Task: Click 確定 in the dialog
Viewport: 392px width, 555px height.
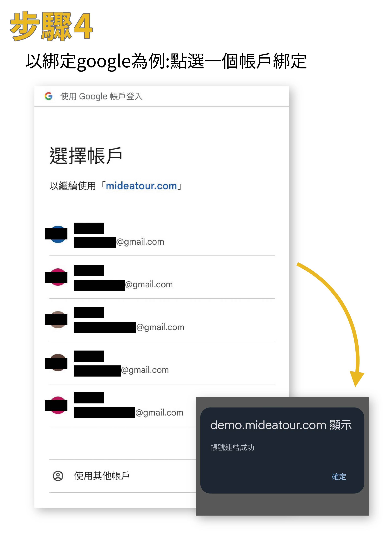Action: click(x=339, y=476)
